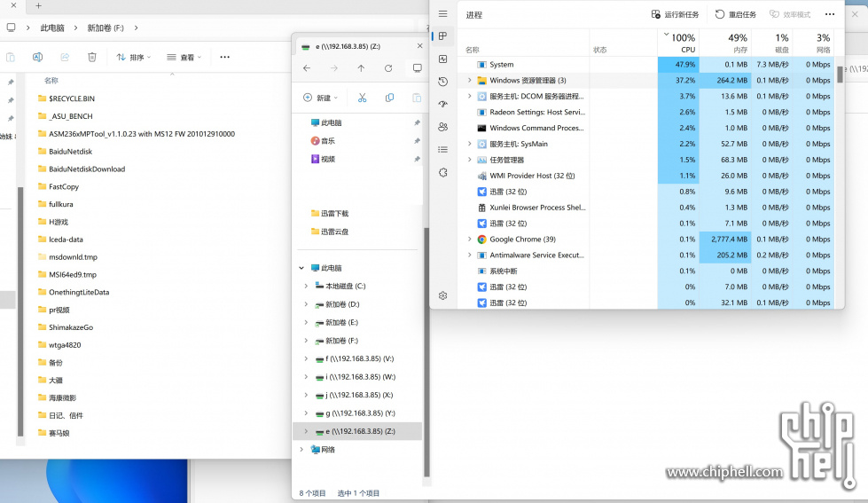Sort processes by Memory column
Image resolution: width=868 pixels, height=503 pixels.
(x=725, y=43)
